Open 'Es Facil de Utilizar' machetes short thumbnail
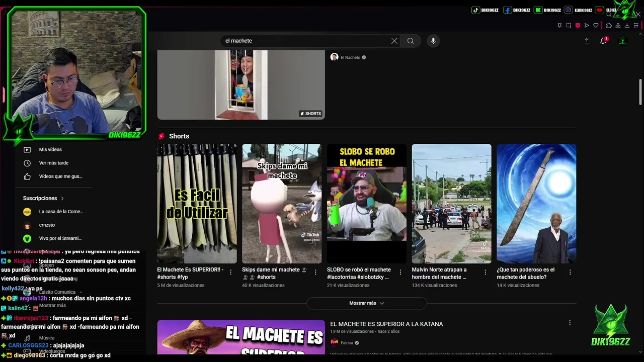The width and height of the screenshot is (644, 362). 197,204
